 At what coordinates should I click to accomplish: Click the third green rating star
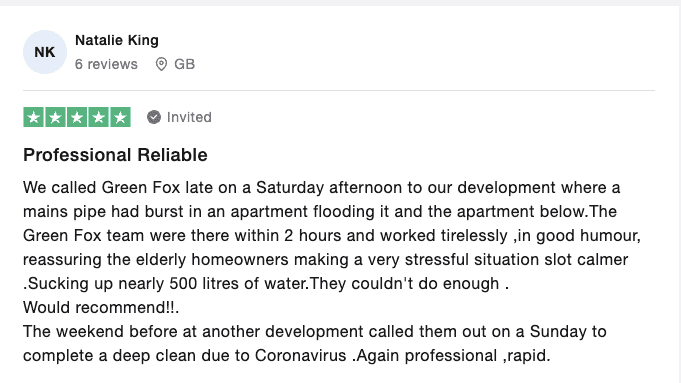77,117
